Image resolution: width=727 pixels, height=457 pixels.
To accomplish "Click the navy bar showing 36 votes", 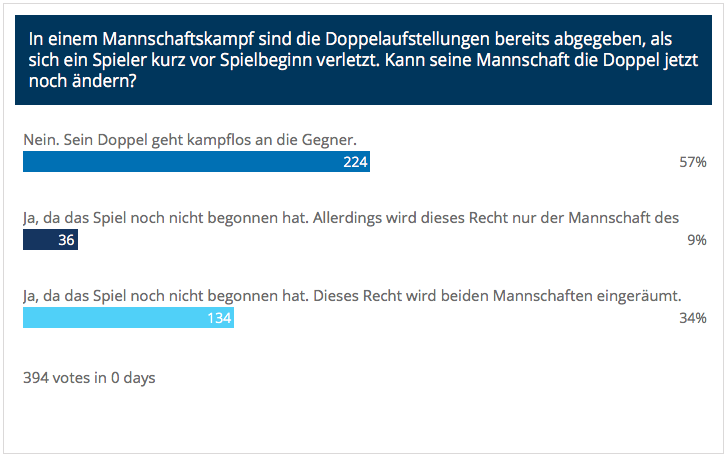I will click(51, 240).
